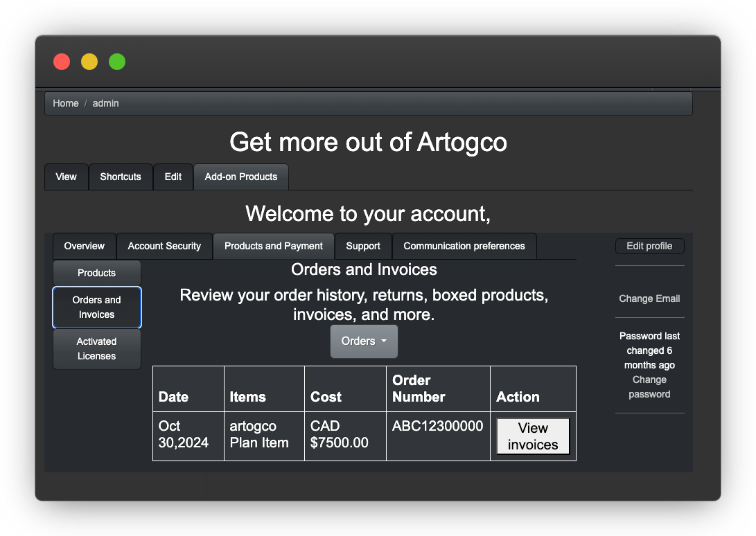Select the Edit tab
The height and width of the screenshot is (536, 756).
point(173,177)
